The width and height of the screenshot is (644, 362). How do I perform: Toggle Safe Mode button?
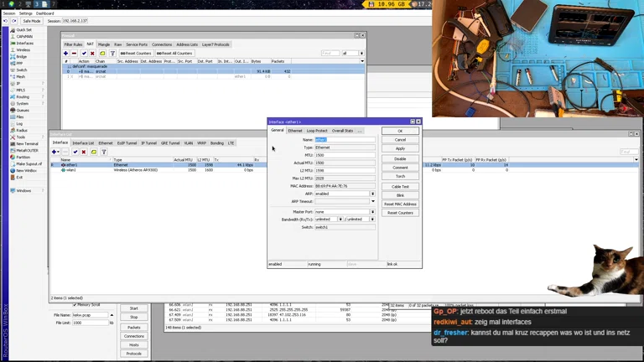pos(31,21)
